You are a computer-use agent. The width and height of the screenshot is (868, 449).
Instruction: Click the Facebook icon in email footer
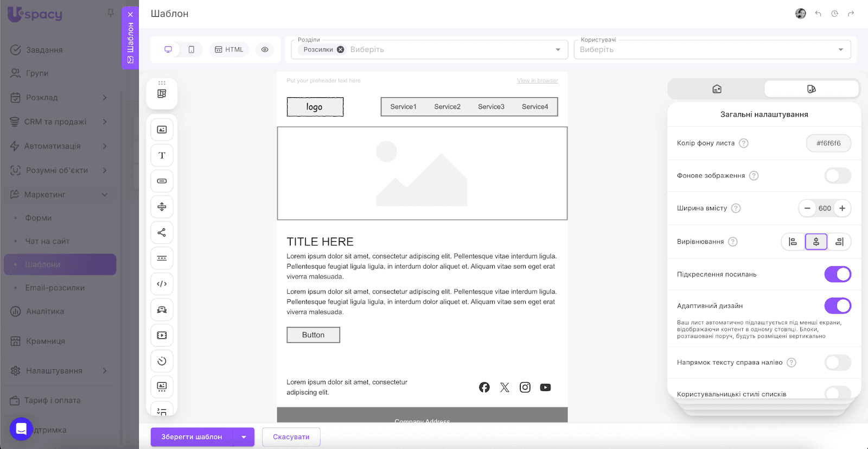click(x=484, y=387)
